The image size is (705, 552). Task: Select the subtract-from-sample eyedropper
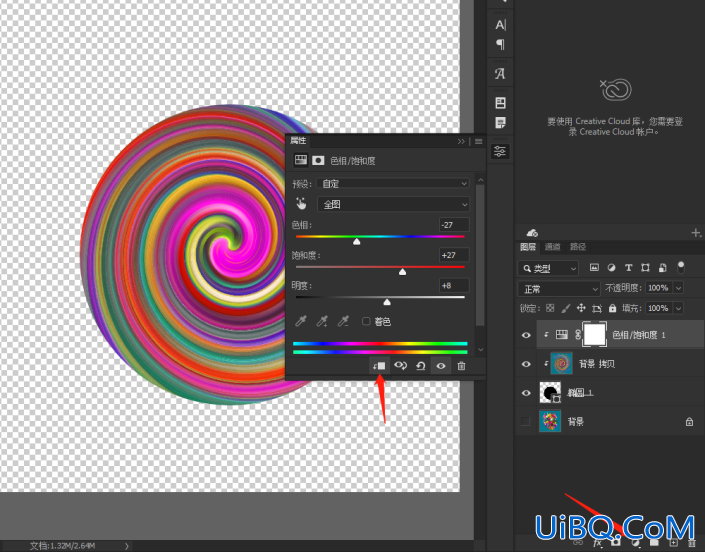pos(344,321)
